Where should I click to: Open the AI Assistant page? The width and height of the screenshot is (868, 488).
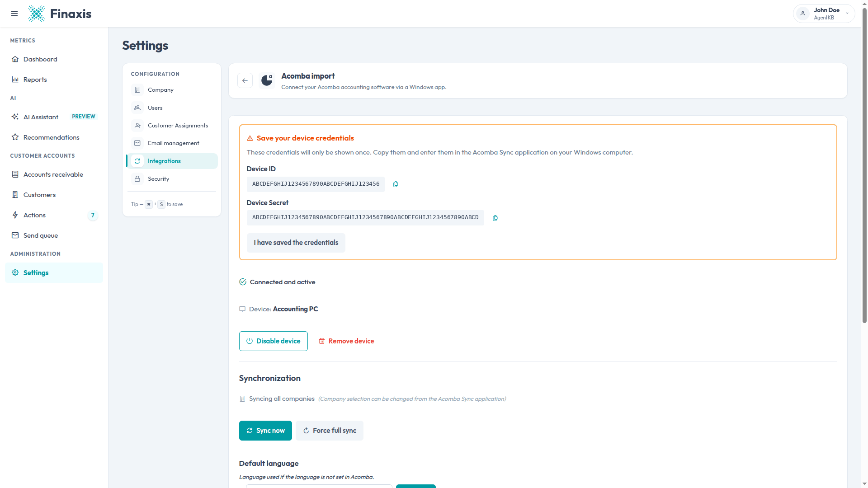[x=54, y=117]
